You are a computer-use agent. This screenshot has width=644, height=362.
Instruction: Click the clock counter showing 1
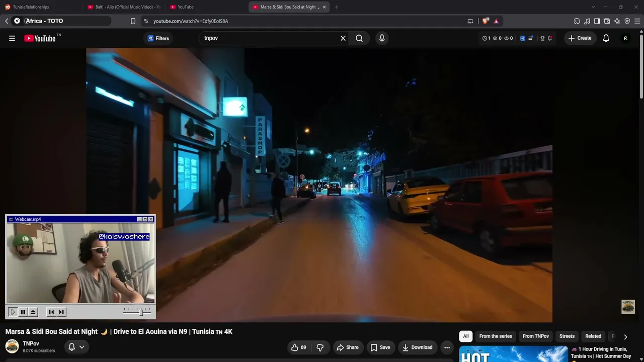point(487,38)
